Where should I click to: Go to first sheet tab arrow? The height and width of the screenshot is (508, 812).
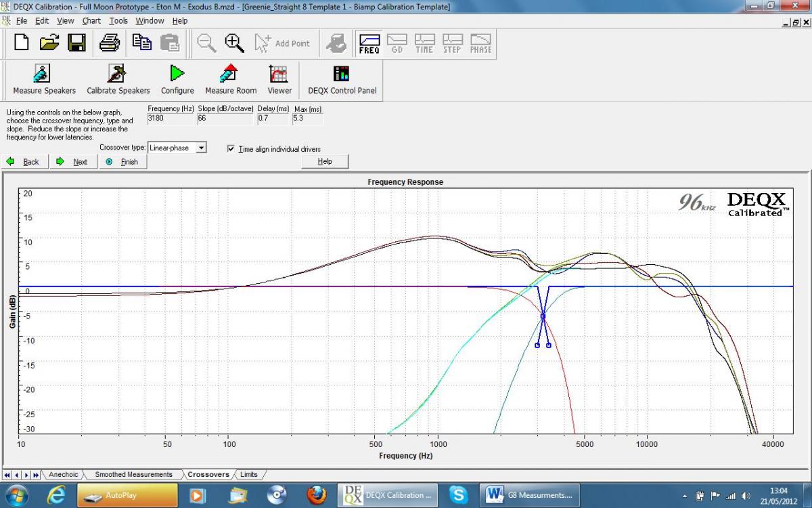click(8, 475)
